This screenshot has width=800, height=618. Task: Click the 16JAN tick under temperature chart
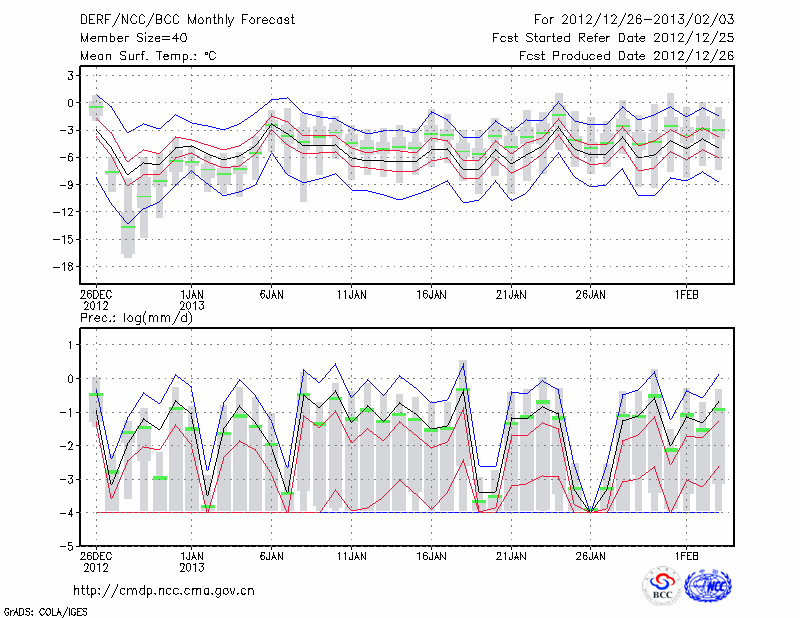(431, 295)
